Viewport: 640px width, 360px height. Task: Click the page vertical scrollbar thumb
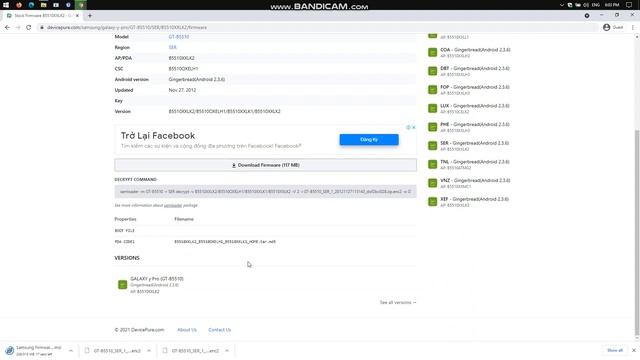coord(637,233)
